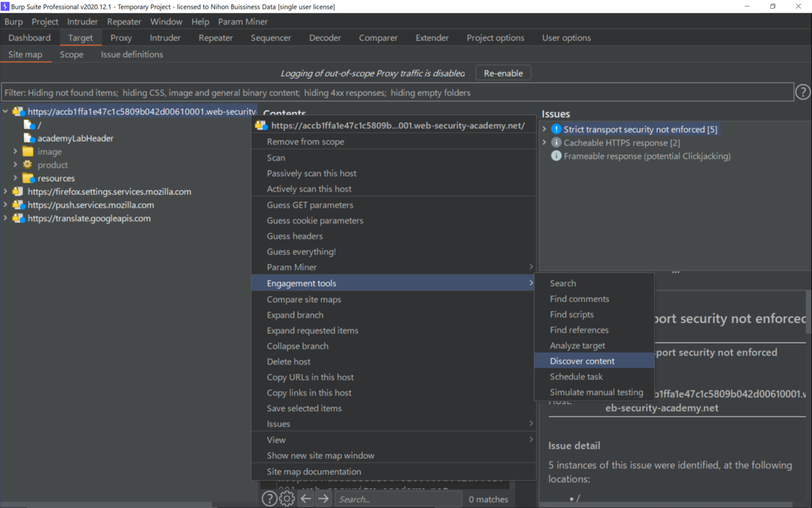Collapse the accb1ffa web-security-academy host tree
Image resolution: width=812 pixels, height=508 pixels.
[5, 111]
